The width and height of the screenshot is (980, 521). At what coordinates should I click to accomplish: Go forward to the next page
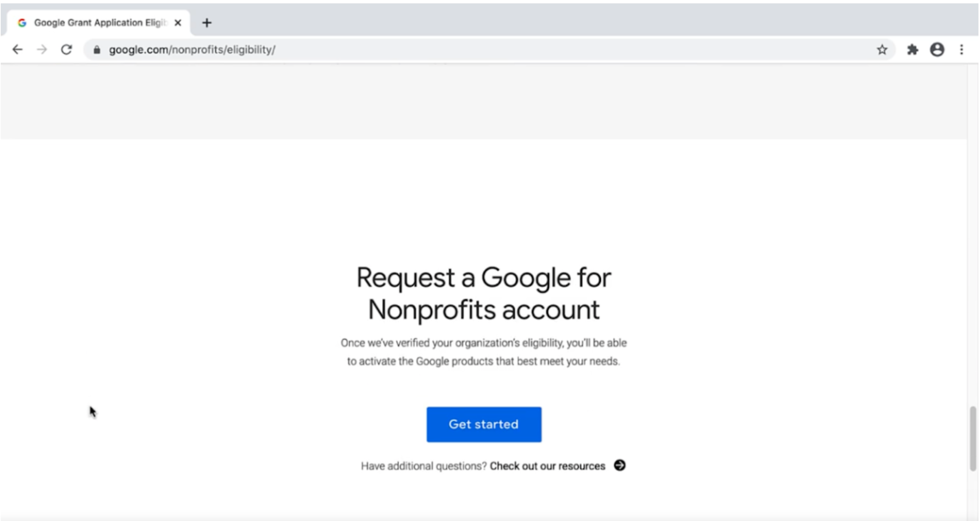point(41,50)
